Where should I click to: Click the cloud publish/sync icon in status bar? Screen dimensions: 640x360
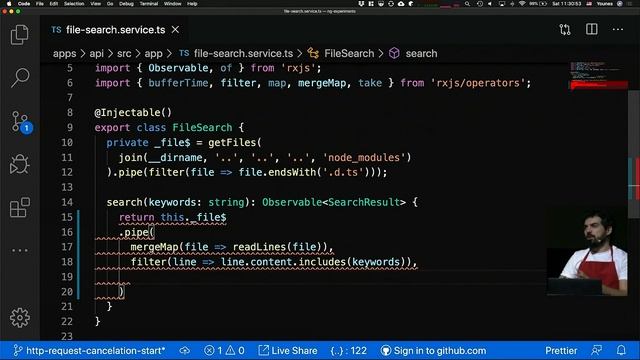[184, 351]
